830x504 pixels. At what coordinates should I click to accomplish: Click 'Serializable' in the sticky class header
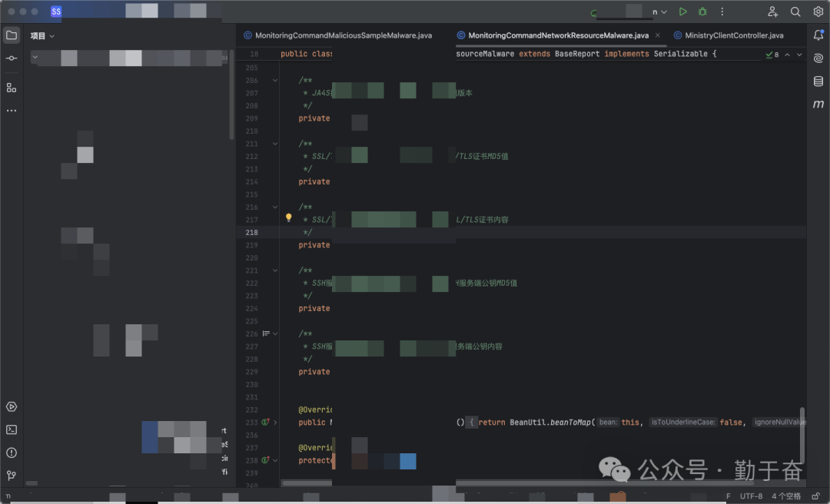point(681,54)
